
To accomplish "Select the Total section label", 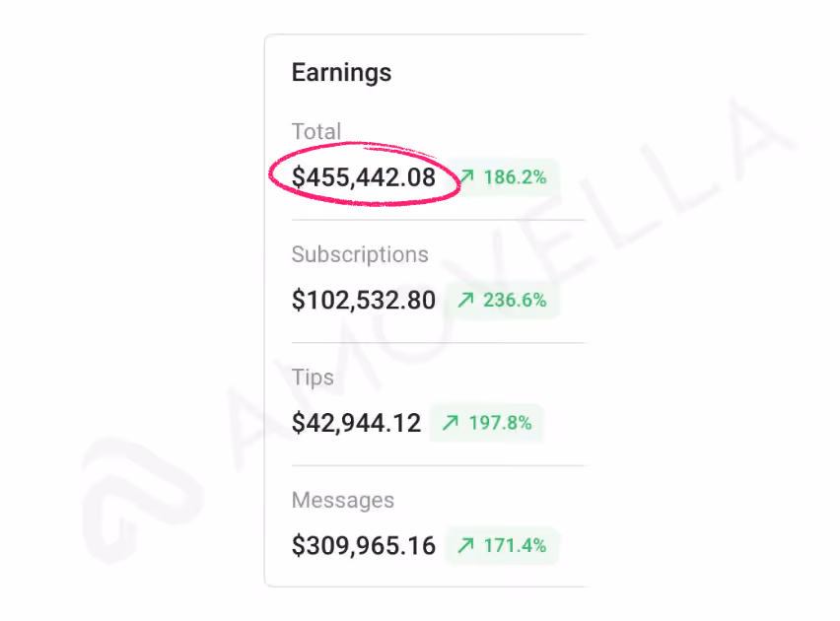I will pos(316,131).
